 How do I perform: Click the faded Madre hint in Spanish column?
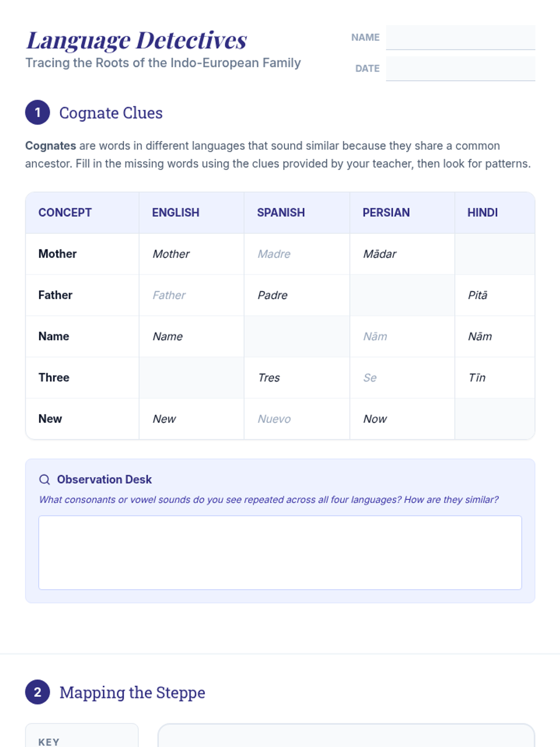coord(274,254)
